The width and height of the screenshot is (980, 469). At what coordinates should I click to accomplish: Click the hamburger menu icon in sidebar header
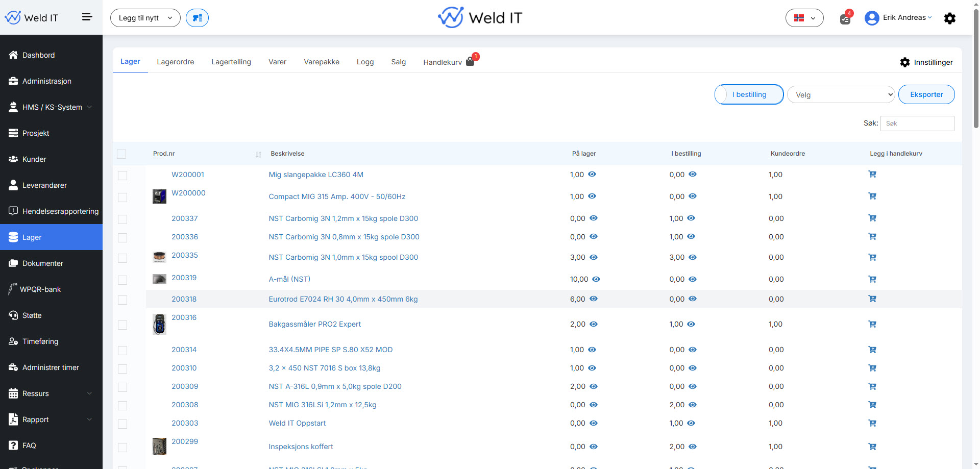pos(87,17)
